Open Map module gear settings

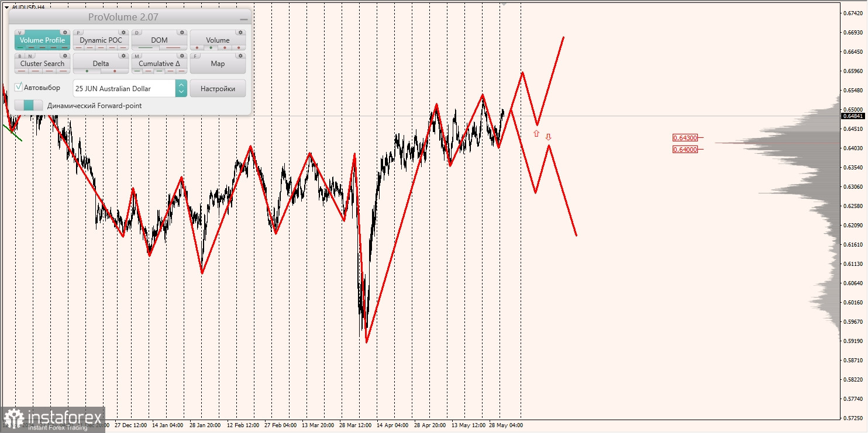[x=240, y=56]
